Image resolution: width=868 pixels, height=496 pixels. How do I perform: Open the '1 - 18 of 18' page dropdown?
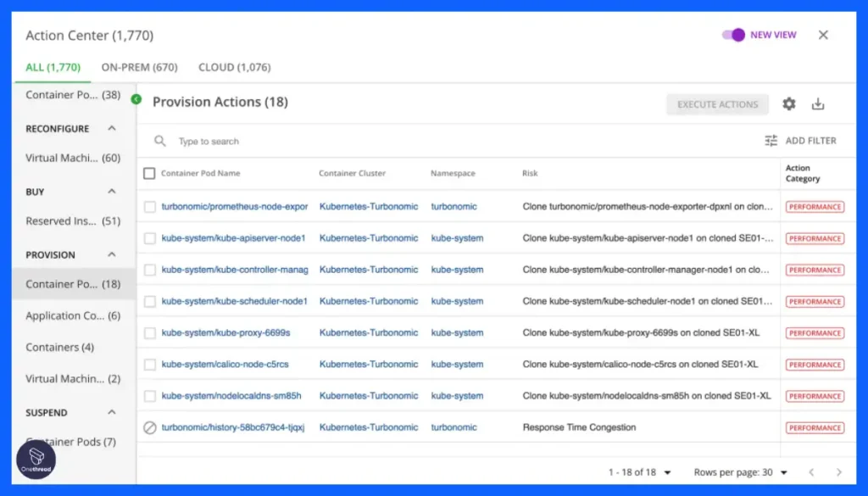639,472
